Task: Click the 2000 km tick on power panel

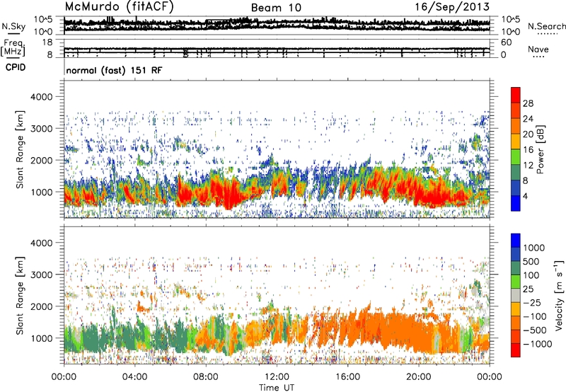Action: [41, 160]
